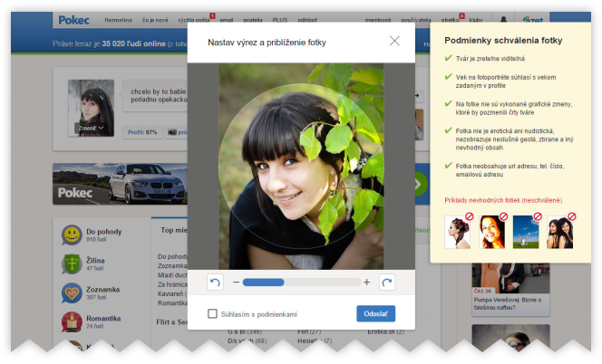Check the 'Súhlasím s podmienkami' checkbox

point(212,314)
